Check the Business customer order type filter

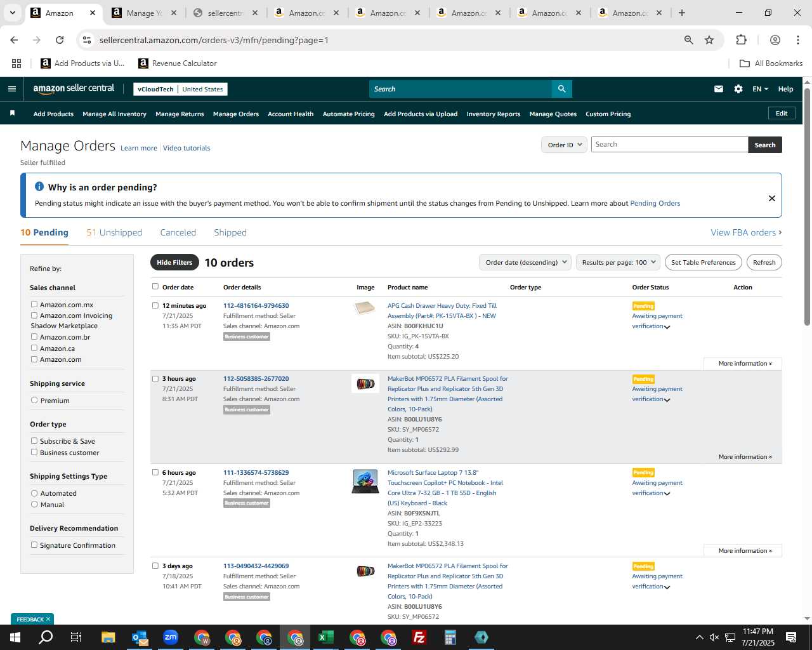[34, 453]
